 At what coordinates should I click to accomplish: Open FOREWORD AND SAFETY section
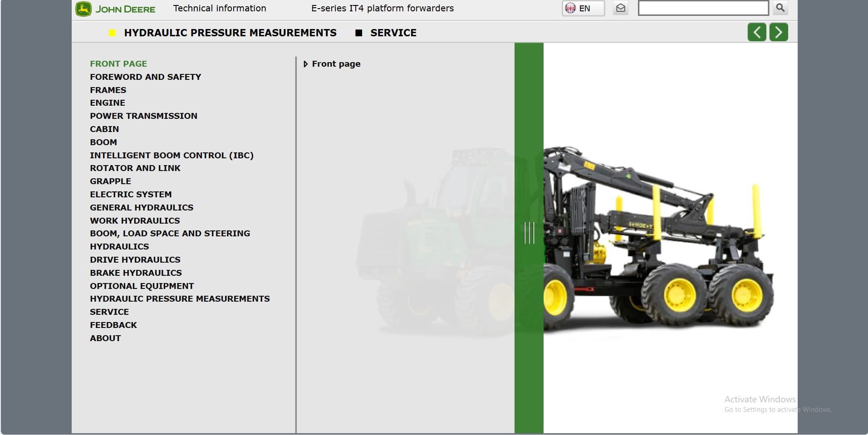point(145,77)
